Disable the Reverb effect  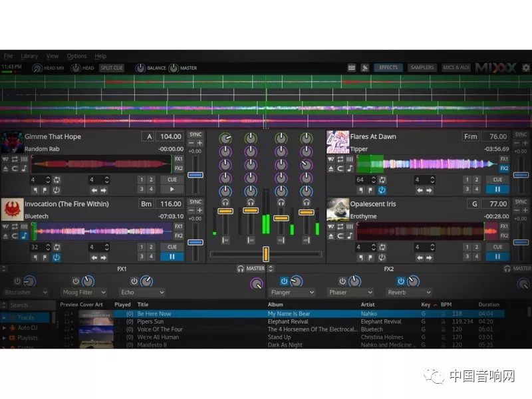[401, 281]
